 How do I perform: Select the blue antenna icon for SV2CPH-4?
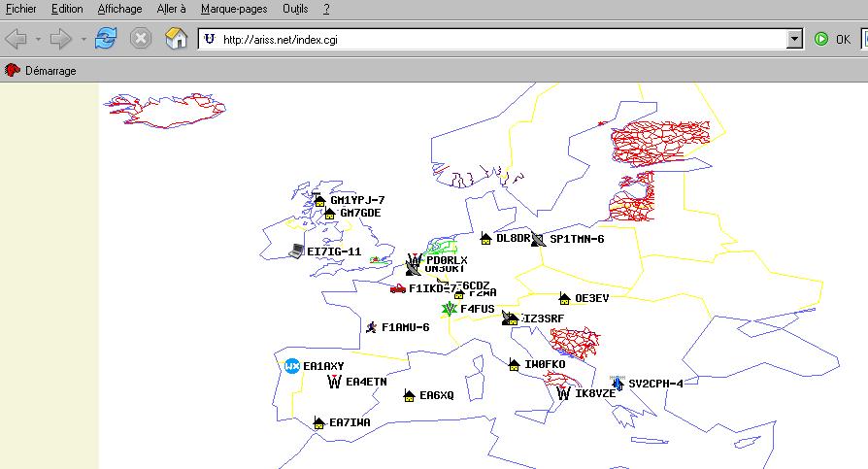pyautogui.click(x=618, y=383)
